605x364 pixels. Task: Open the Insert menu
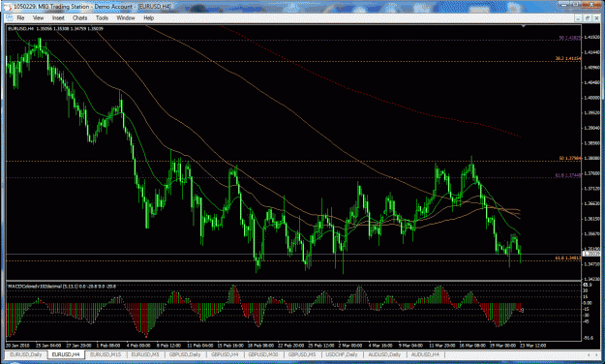tap(58, 17)
